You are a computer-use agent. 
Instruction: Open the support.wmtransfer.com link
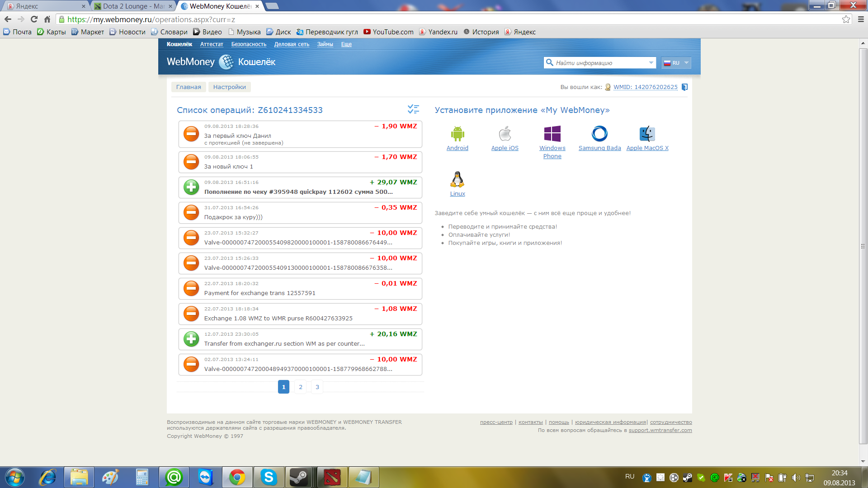coord(660,430)
